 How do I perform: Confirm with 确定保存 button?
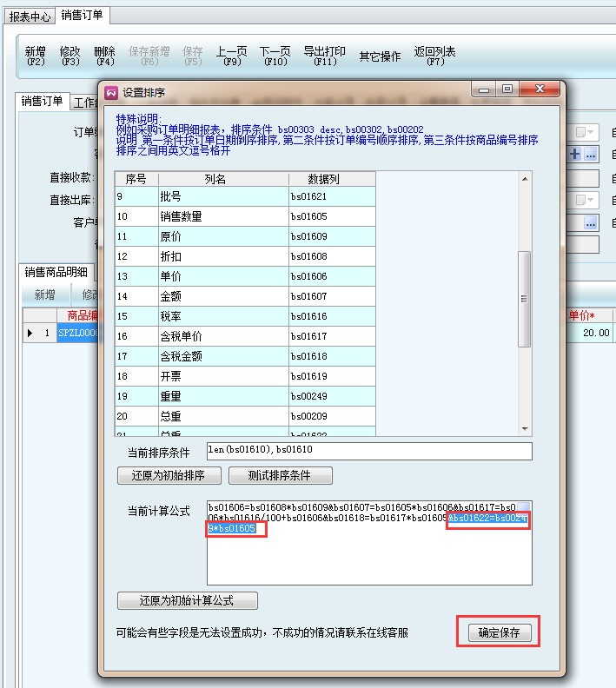[x=499, y=632]
